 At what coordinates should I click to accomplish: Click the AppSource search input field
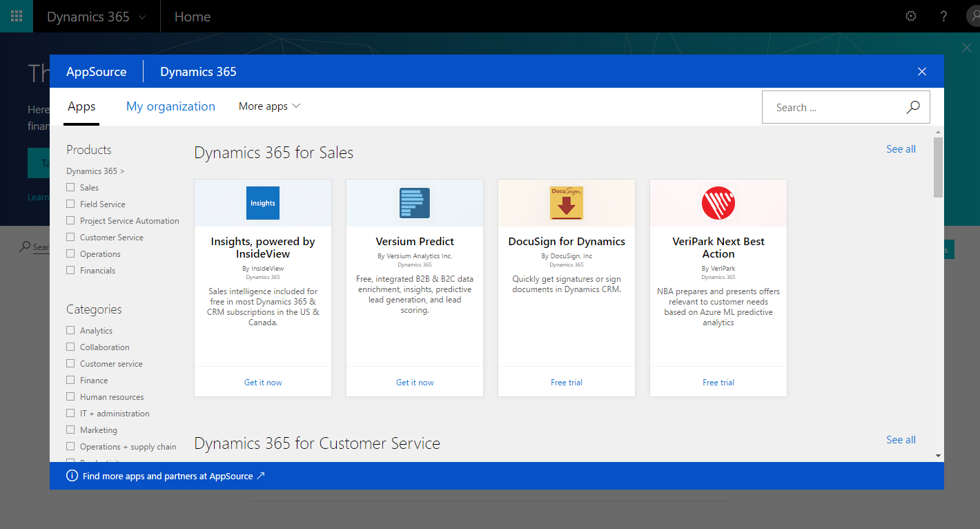point(832,108)
